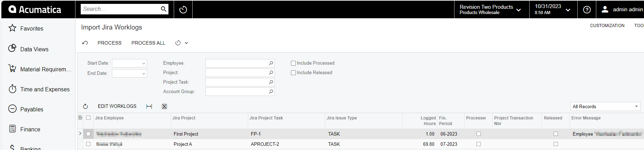
Task: Open the recent history clock icon
Action: coord(183,9)
